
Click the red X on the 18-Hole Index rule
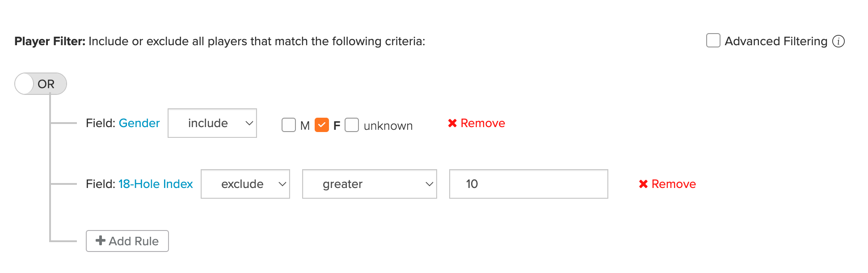tap(643, 184)
